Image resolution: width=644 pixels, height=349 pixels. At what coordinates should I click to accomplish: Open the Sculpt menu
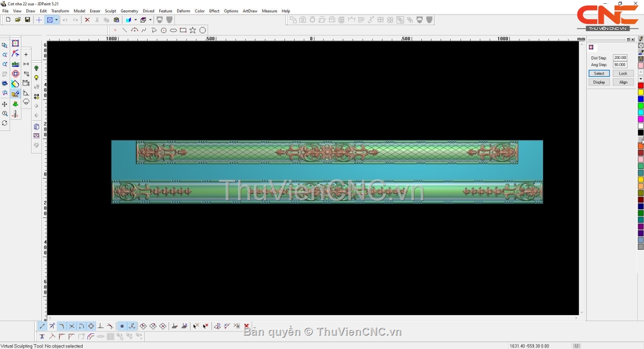tap(110, 11)
